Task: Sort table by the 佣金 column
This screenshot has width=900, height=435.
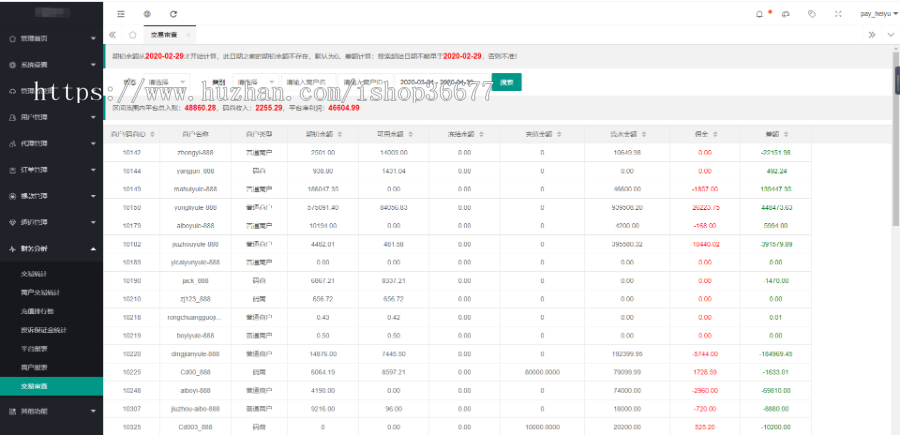Action: click(705, 133)
